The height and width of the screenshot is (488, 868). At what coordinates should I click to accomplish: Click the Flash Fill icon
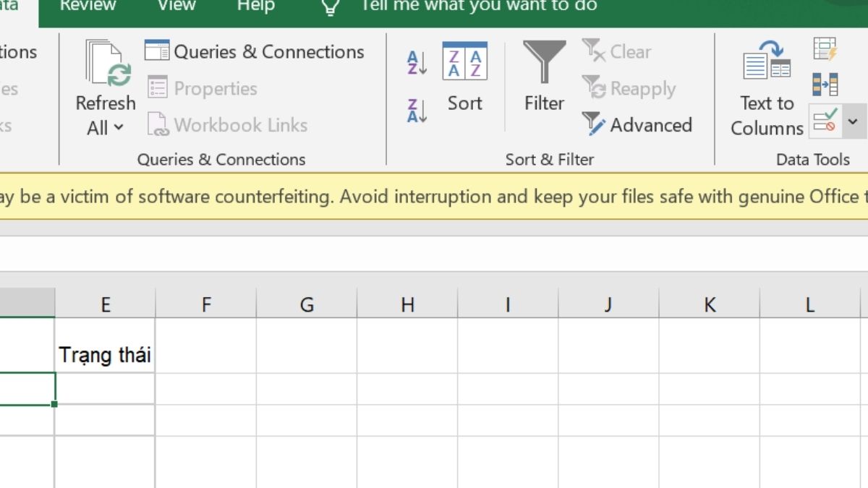[825, 49]
